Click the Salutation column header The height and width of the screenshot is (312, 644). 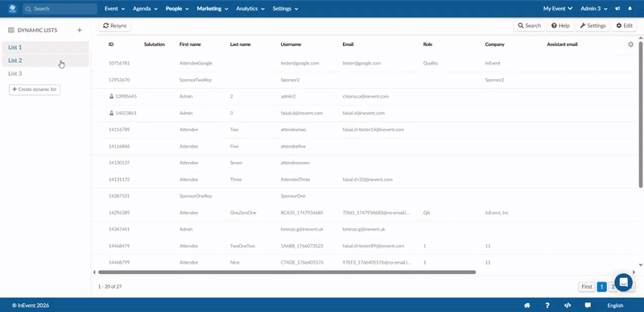[155, 44]
